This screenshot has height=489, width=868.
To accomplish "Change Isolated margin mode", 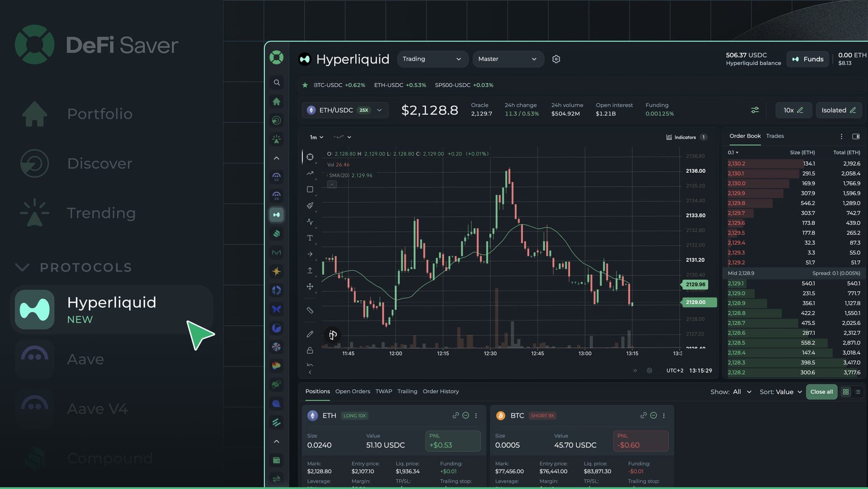I will click(838, 110).
